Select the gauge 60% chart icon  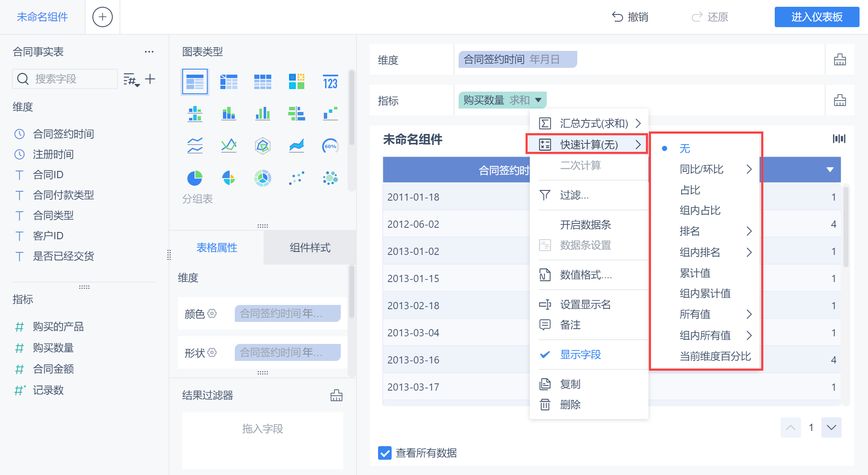tap(330, 146)
